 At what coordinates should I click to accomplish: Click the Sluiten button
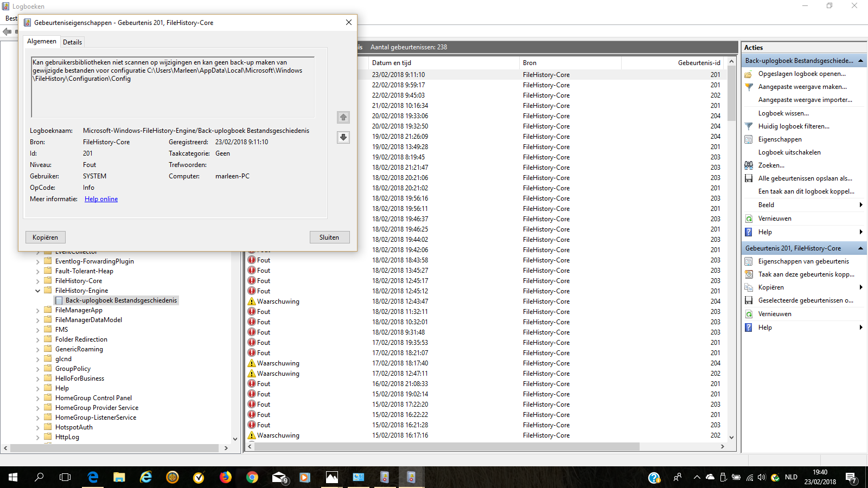coord(329,237)
